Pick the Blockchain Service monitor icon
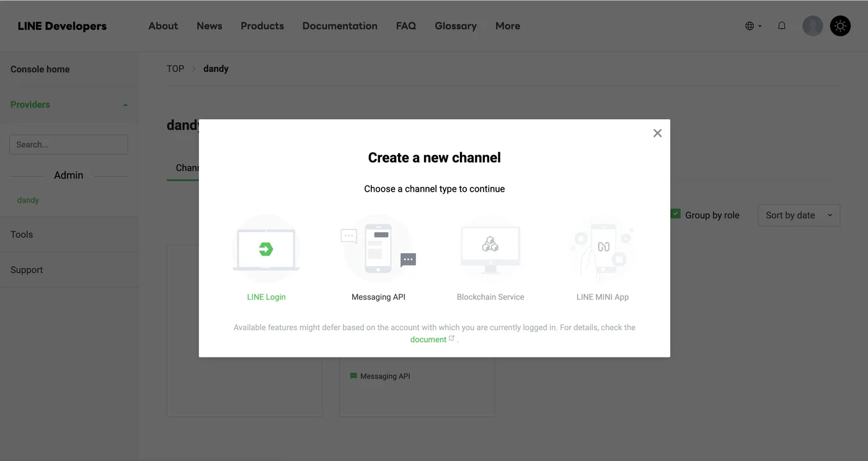 [x=490, y=249]
